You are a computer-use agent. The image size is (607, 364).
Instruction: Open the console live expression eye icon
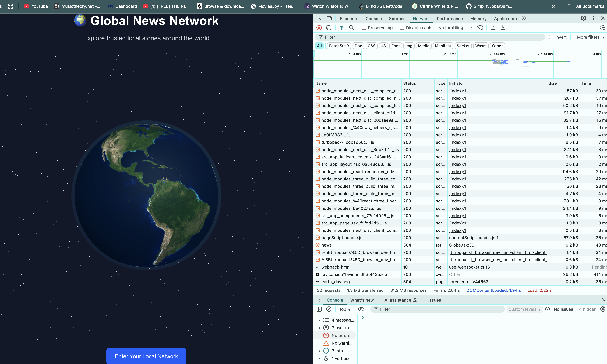pyautogui.click(x=361, y=309)
